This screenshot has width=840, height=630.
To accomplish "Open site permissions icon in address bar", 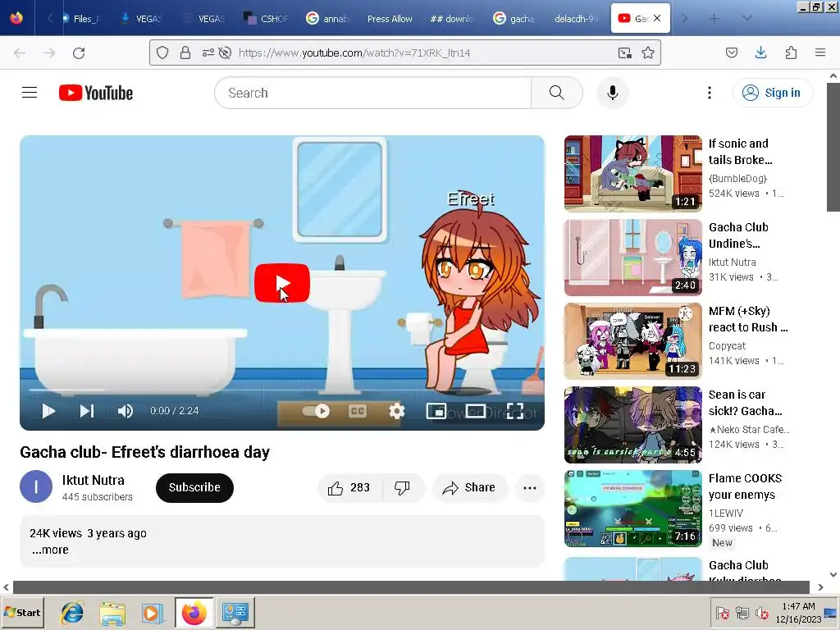I will click(208, 52).
